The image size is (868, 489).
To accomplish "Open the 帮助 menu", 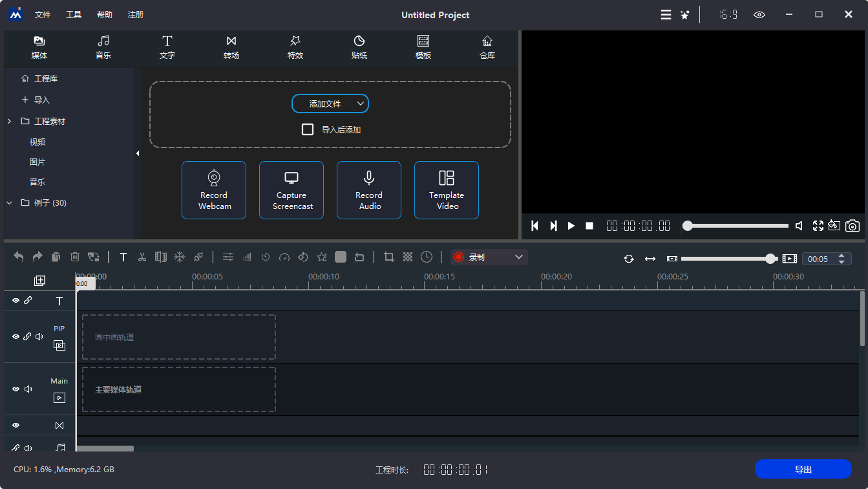I will 104,14.
